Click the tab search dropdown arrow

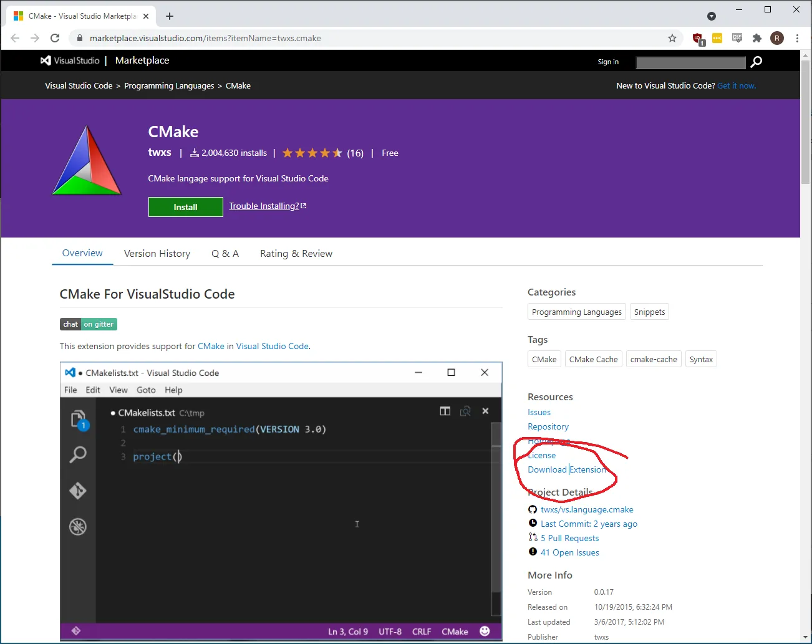tap(712, 16)
